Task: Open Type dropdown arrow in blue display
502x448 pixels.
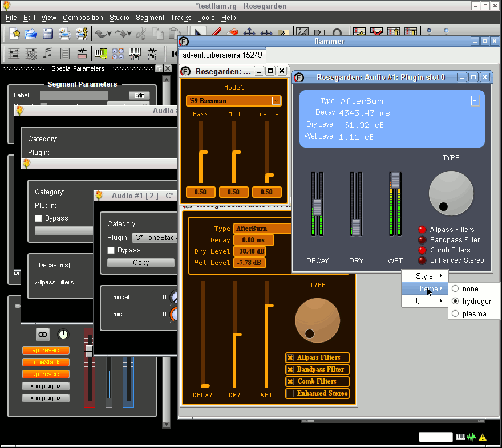Action: [475, 101]
